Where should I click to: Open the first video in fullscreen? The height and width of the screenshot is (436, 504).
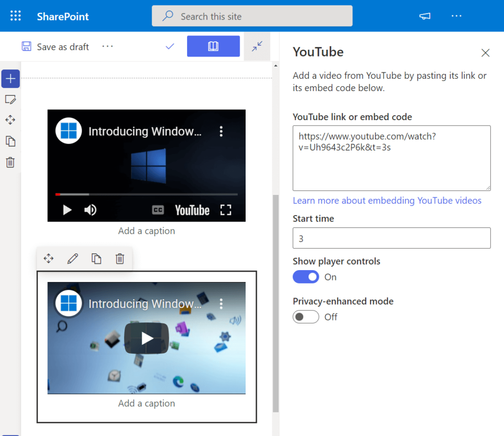pos(225,210)
